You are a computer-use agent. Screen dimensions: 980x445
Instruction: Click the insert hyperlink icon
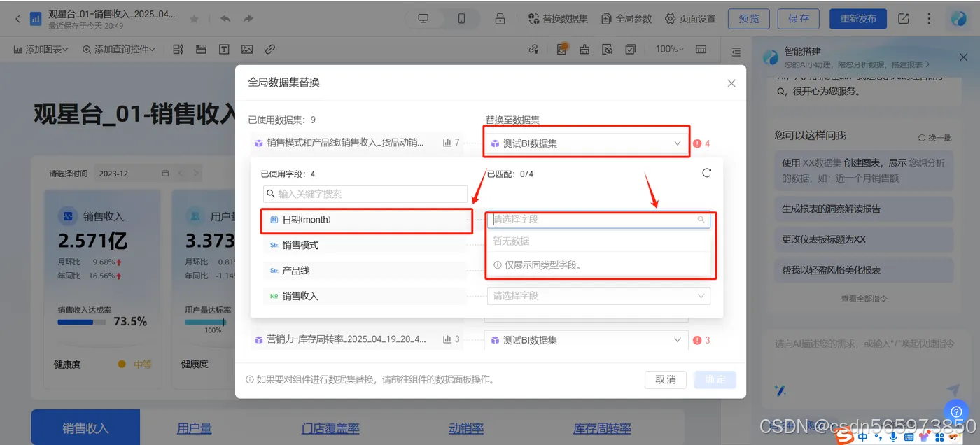271,49
